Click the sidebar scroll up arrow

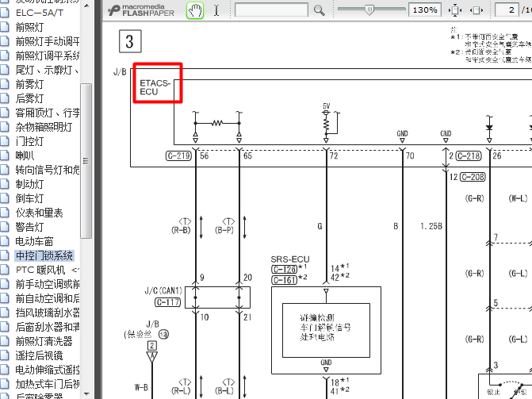[86, 6]
